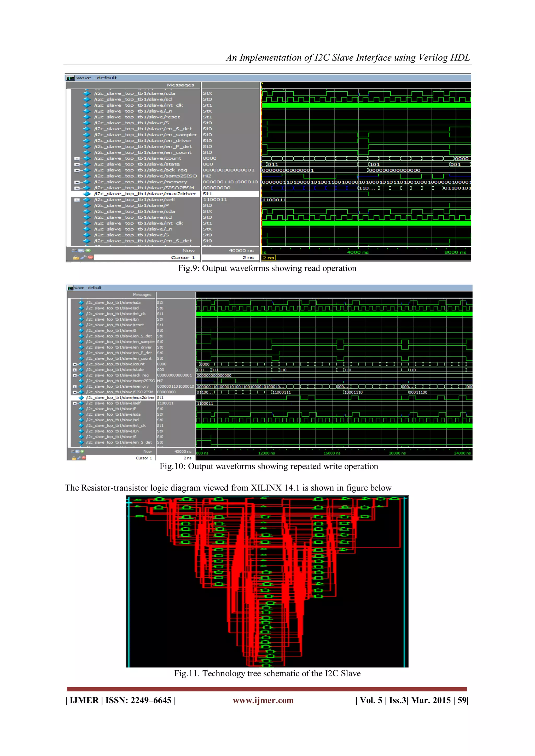The image size is (535, 756).
Task: Select the slave/samp2SISO signal in Fig.9 window
Action: (145, 176)
